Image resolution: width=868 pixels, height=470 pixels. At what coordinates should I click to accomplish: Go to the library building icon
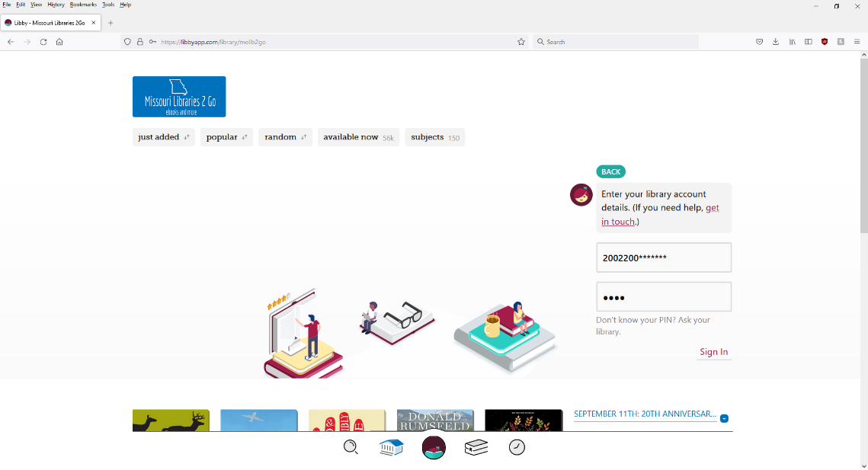392,446
